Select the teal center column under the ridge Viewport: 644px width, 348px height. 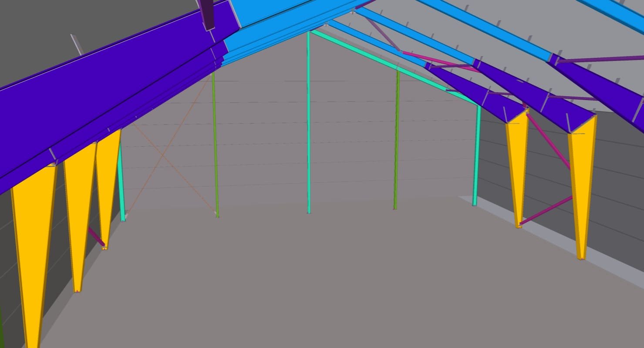point(309,130)
